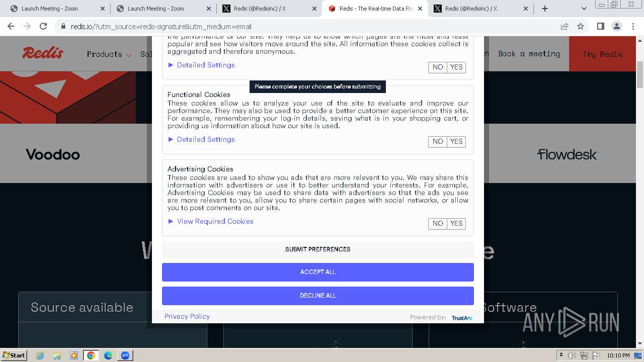Click the browser back arrow
The image size is (644, 362).
pyautogui.click(x=11, y=26)
